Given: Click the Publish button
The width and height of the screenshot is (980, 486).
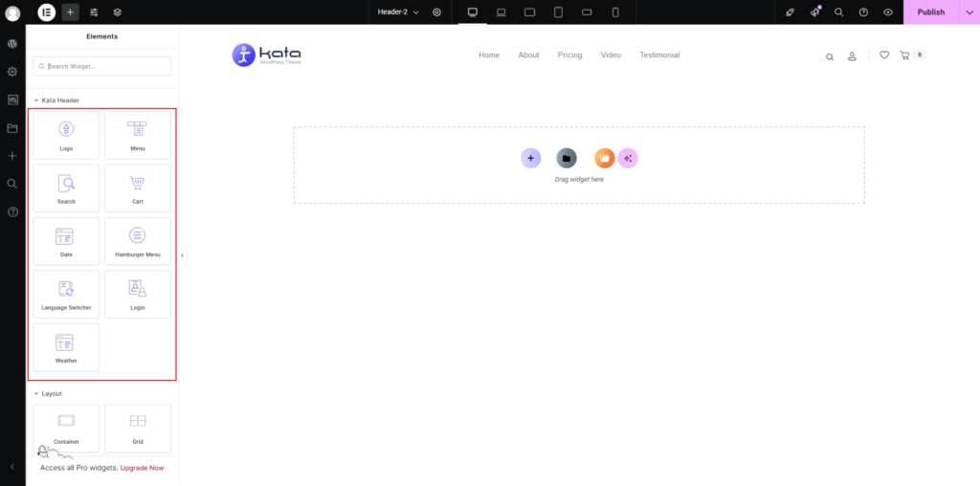Looking at the screenshot, I should [x=931, y=12].
